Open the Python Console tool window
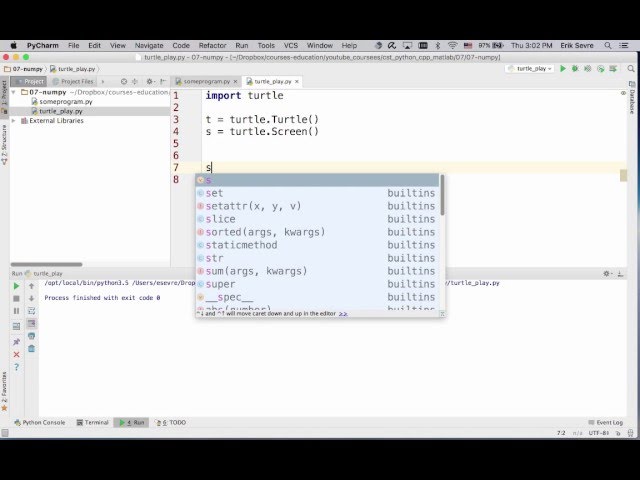640x480 pixels. (x=40, y=422)
